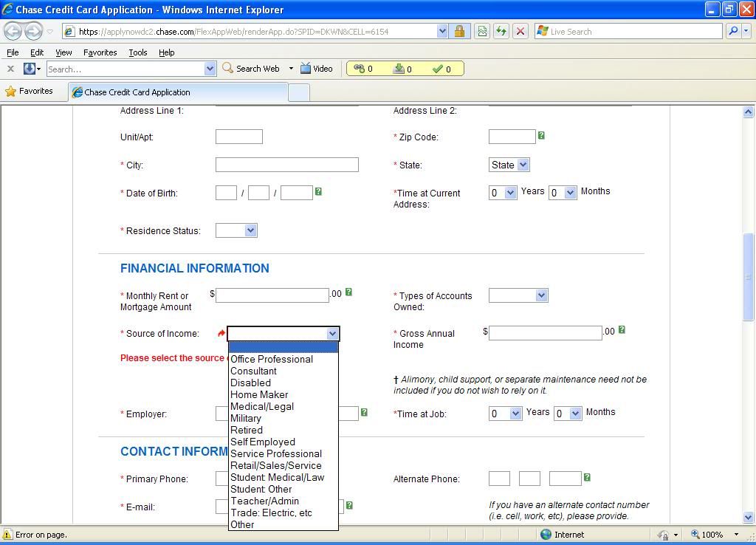
Task: Click the City text field
Action: pyautogui.click(x=286, y=165)
